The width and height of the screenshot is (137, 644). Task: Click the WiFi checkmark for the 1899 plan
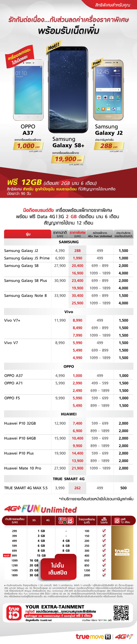pyautogui.click(x=104, y=575)
